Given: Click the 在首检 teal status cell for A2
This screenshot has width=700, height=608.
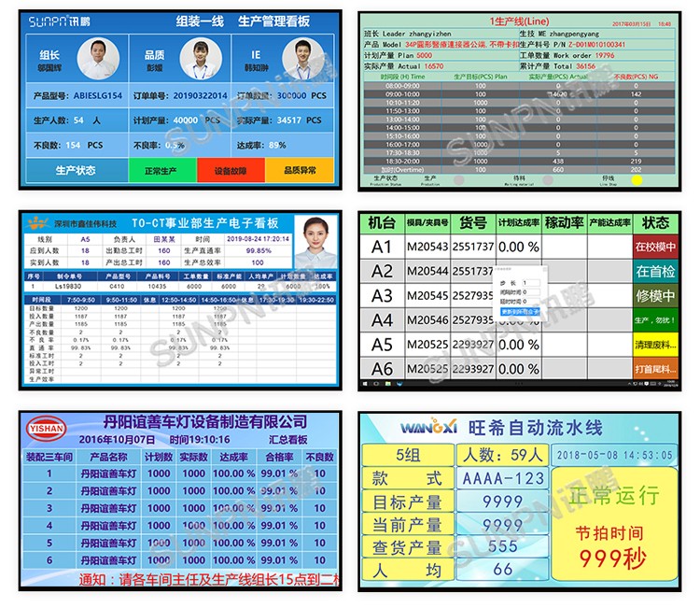Looking at the screenshot, I should point(655,272).
